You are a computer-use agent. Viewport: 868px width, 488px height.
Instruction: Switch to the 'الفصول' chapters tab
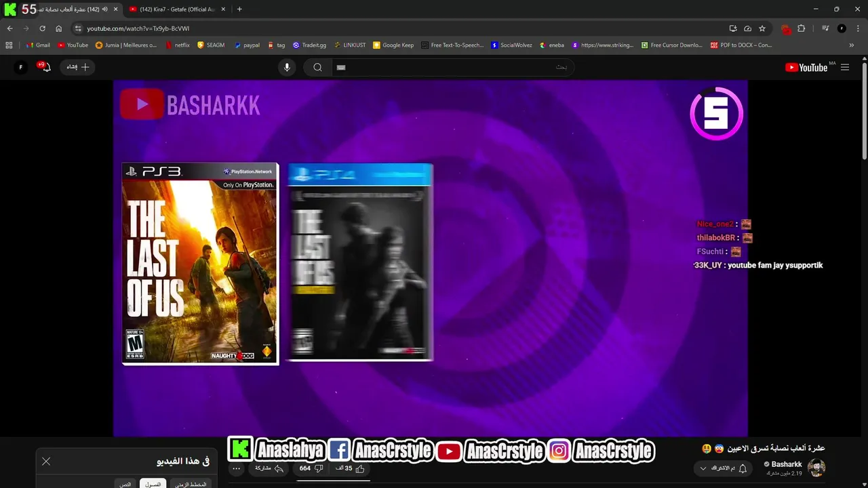153,484
